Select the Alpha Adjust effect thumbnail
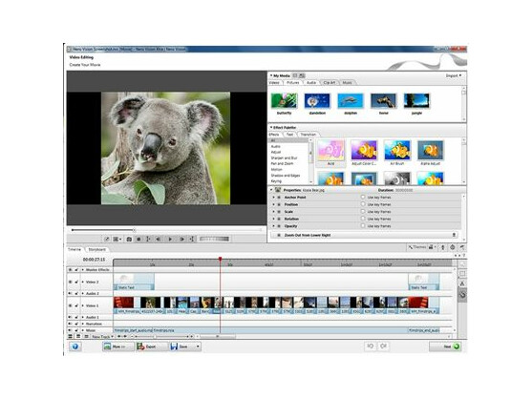This screenshot has width=532, height=399. coord(430,151)
